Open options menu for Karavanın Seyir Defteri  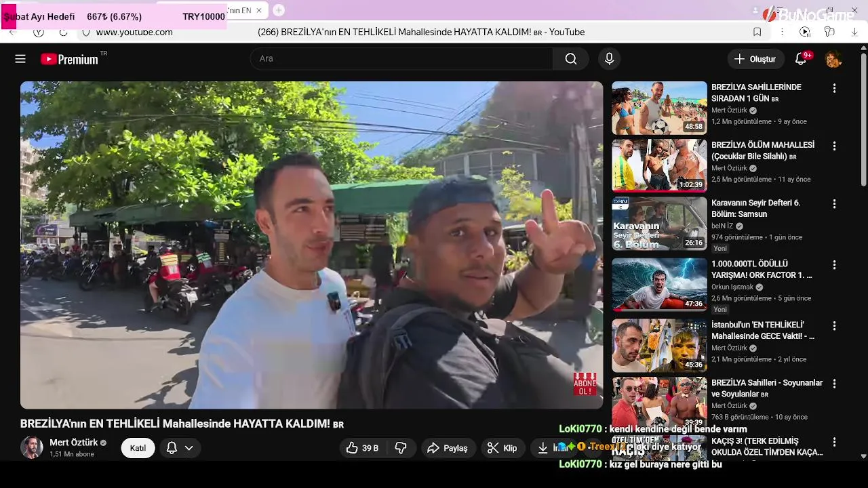tap(834, 203)
